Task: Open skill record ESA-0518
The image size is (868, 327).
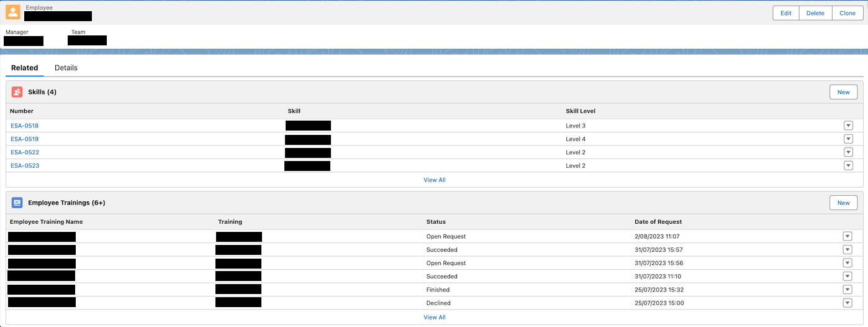Action: pos(24,126)
